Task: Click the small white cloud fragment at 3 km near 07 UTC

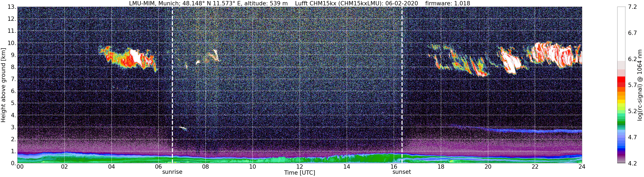Action: coord(183,128)
